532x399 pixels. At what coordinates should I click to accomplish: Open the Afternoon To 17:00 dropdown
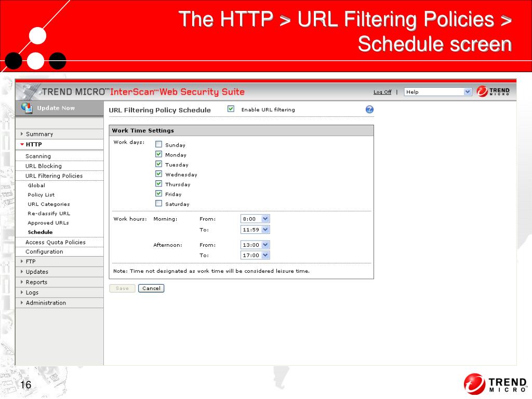coord(255,255)
